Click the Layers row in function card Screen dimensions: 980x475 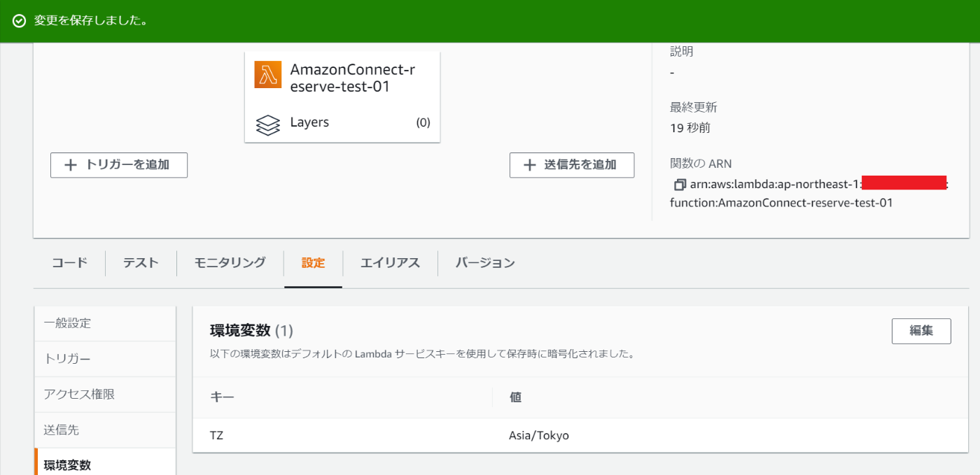click(342, 122)
